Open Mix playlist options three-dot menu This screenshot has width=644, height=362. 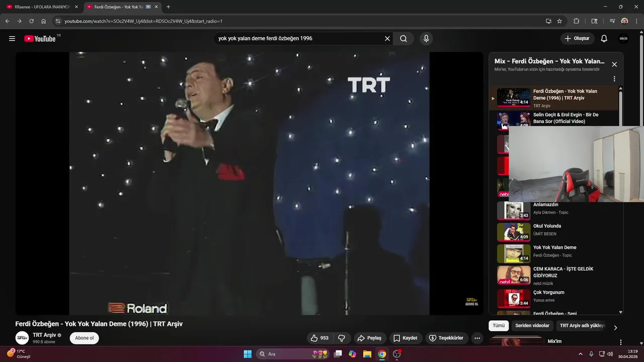click(614, 79)
